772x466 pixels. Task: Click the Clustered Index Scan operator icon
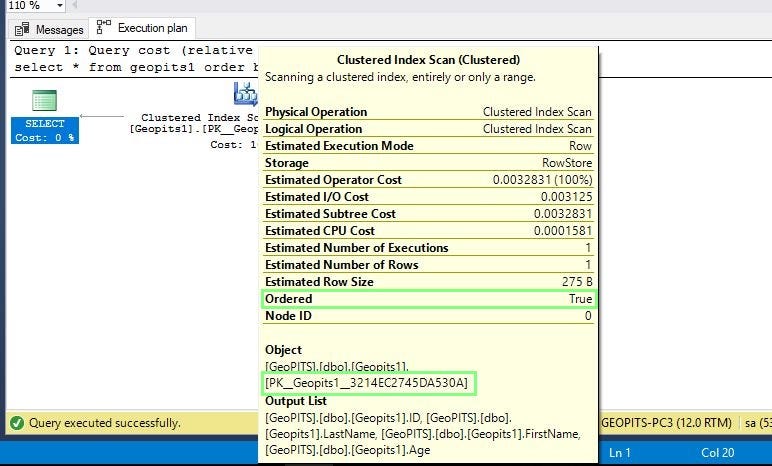coord(246,94)
